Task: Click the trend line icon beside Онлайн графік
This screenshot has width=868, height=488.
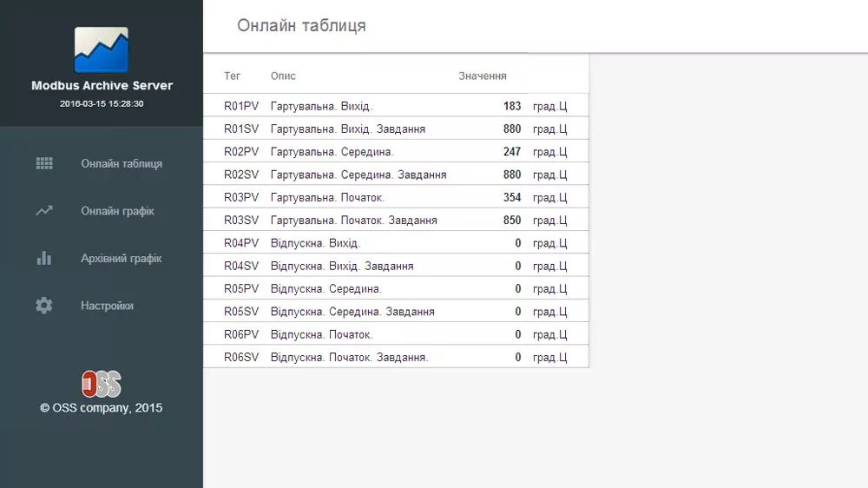Action: click(44, 210)
